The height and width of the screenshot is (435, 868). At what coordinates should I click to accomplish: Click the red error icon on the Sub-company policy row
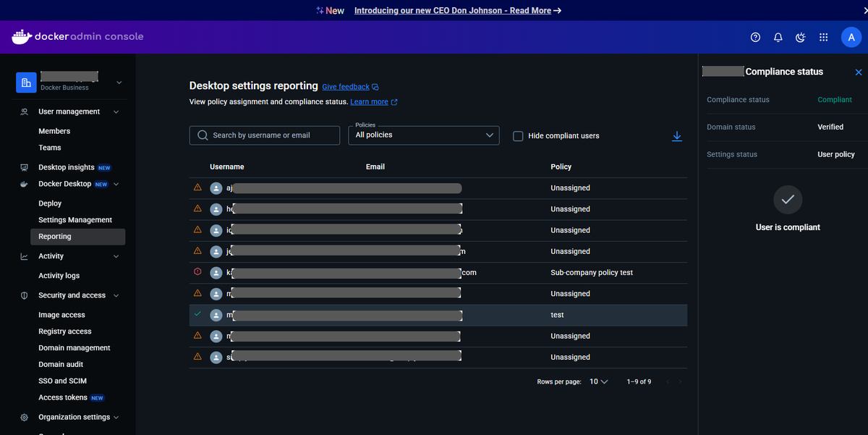[x=197, y=272]
